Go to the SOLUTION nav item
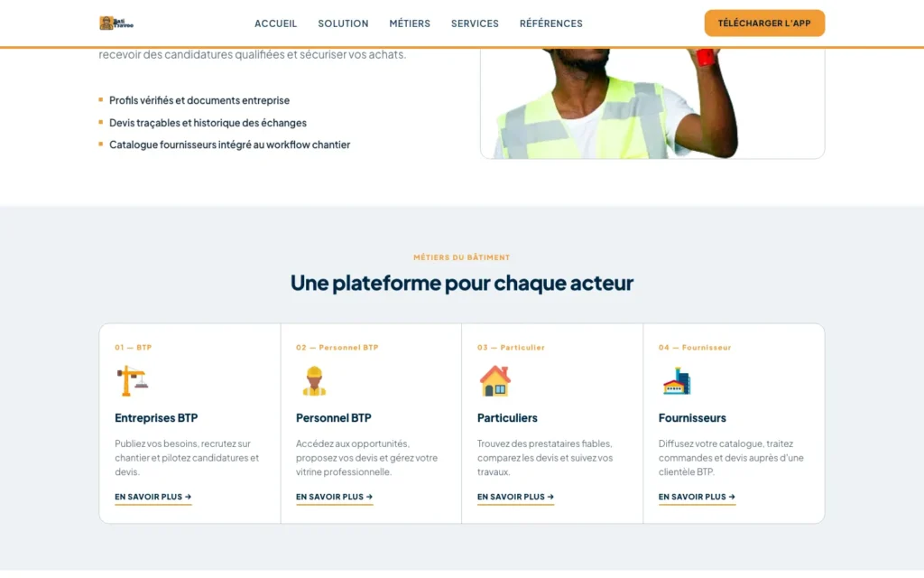Screen dimensions: 924x578 (x=343, y=23)
